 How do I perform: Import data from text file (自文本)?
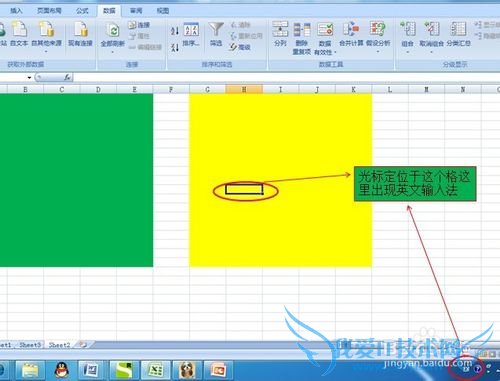(x=19, y=33)
